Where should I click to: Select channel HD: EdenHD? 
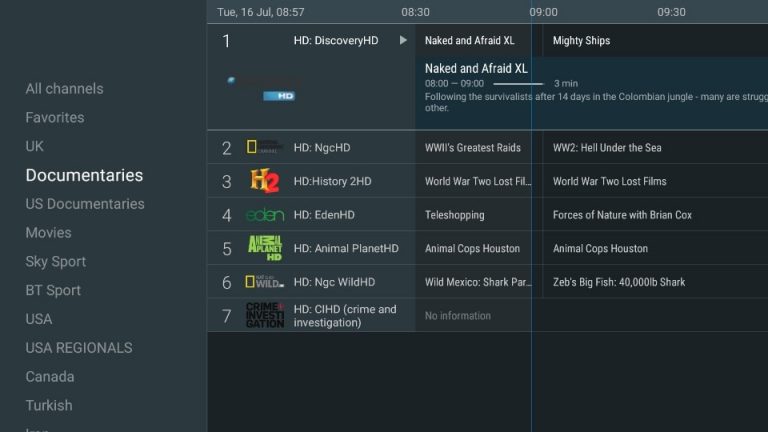(x=324, y=215)
